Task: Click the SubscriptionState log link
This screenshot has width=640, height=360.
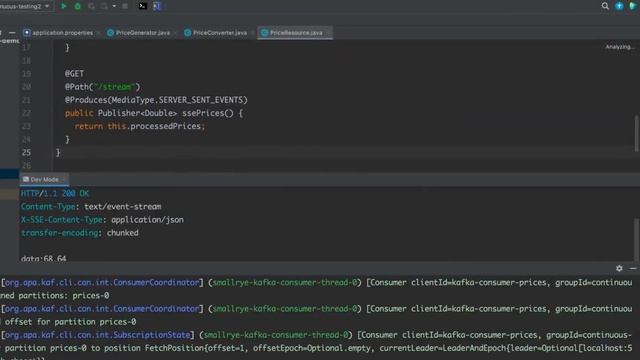Action: pyautogui.click(x=97, y=335)
